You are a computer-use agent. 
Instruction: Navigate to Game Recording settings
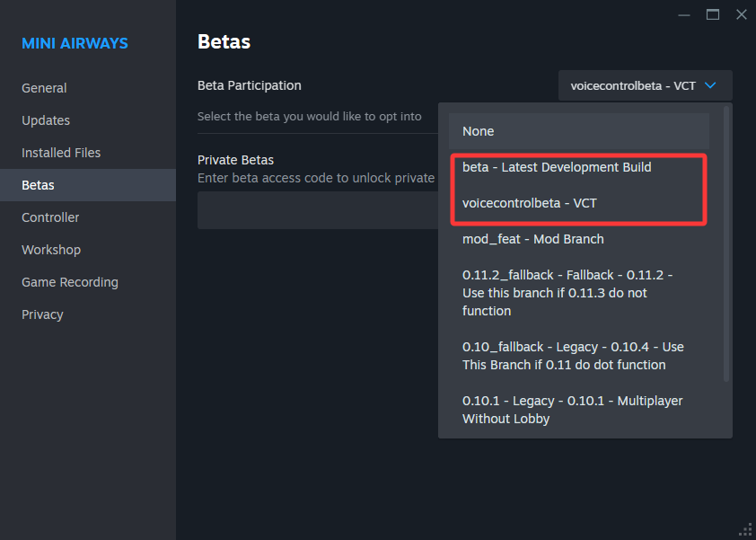pyautogui.click(x=70, y=282)
